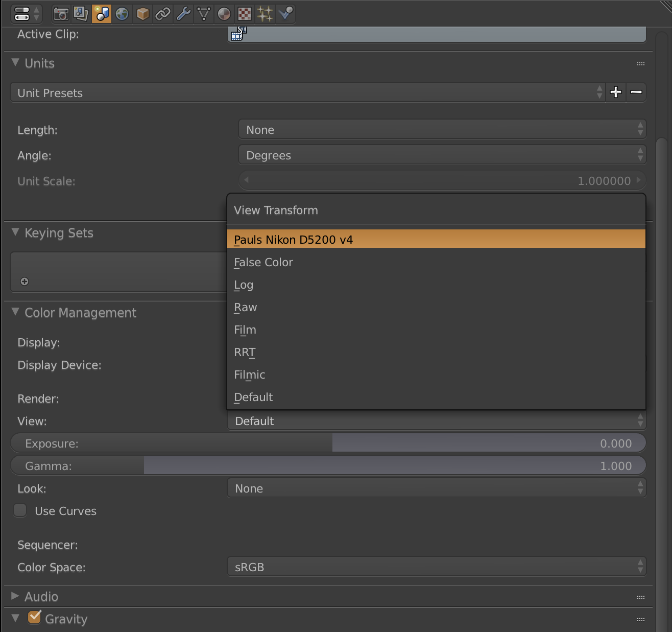The height and width of the screenshot is (632, 672).
Task: Collapse the Color Management panel
Action: coord(15,312)
